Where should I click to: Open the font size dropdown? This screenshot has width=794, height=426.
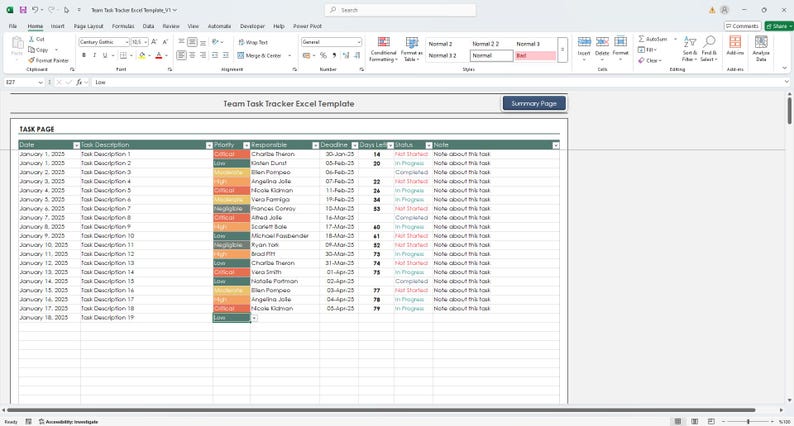146,42
